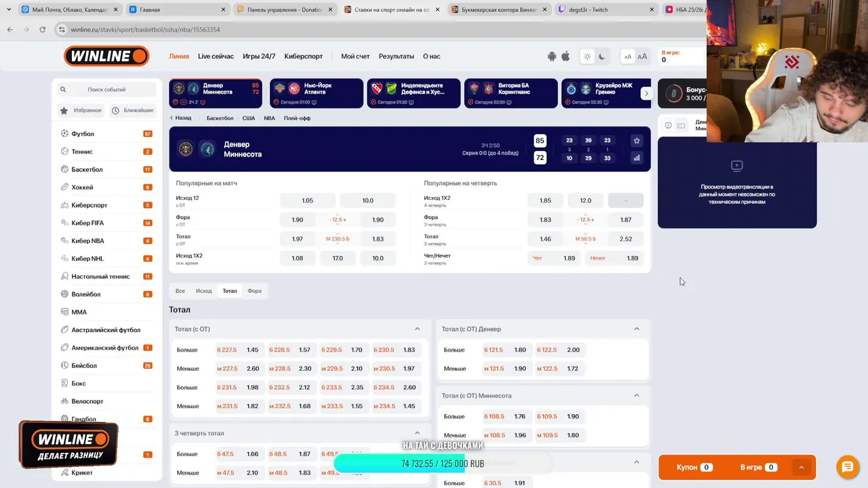Click Плей-офф breadcrumb link

pyautogui.click(x=297, y=118)
